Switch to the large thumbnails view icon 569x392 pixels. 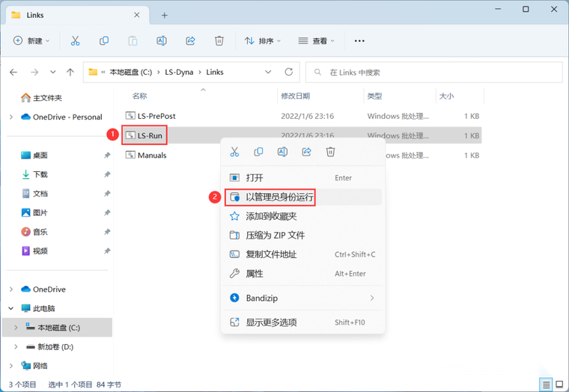click(559, 384)
